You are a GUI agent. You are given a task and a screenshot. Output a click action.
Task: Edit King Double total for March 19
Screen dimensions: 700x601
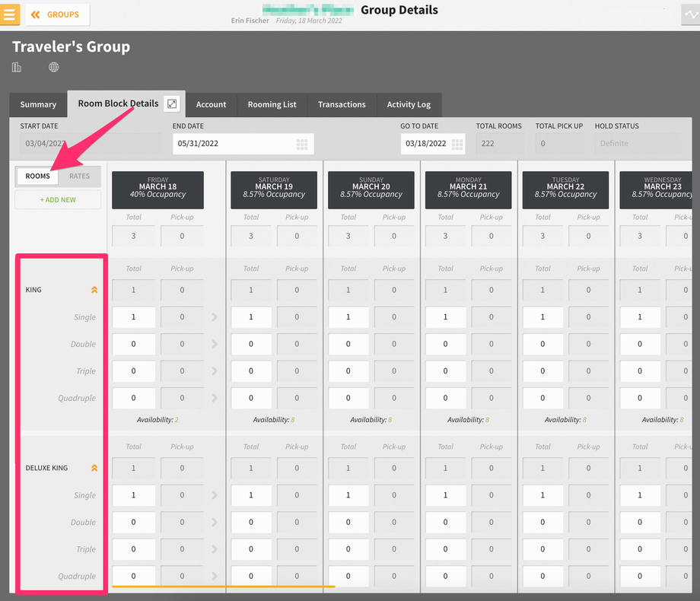251,345
